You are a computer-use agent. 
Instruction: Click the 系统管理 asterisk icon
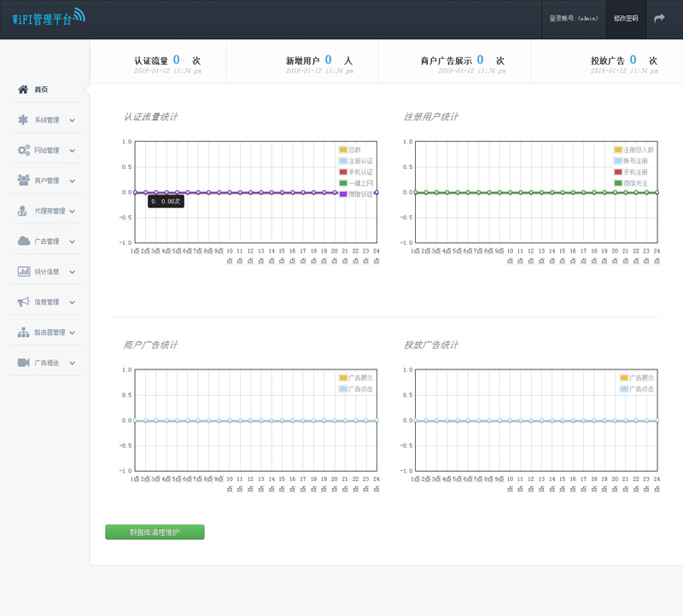(23, 119)
